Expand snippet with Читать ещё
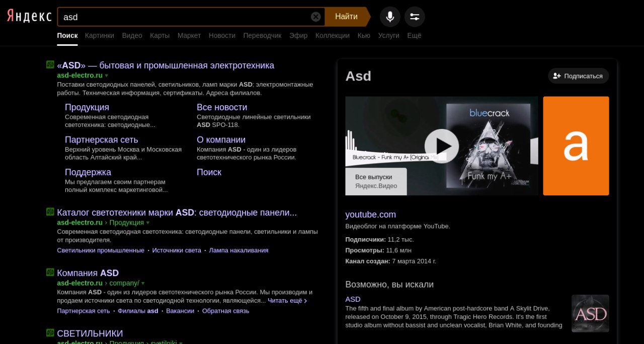 point(287,301)
